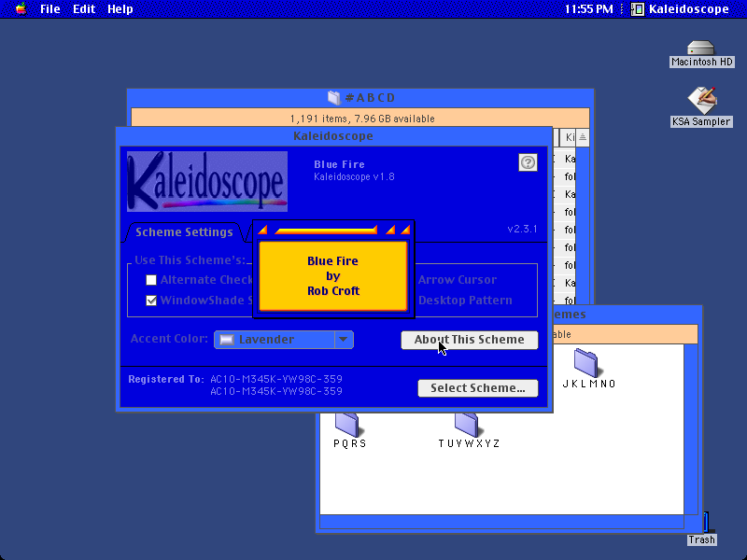The image size is (747, 560).
Task: Click the horizontal scrollbar of the folders window
Action: [x=502, y=522]
